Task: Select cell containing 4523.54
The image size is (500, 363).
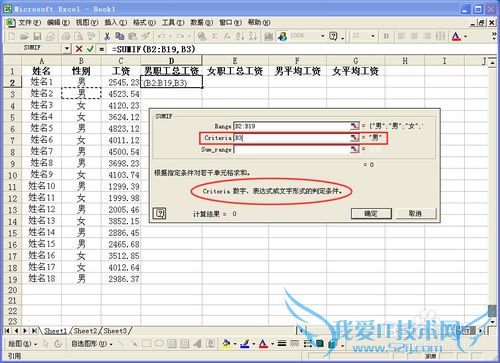Action: (x=121, y=94)
